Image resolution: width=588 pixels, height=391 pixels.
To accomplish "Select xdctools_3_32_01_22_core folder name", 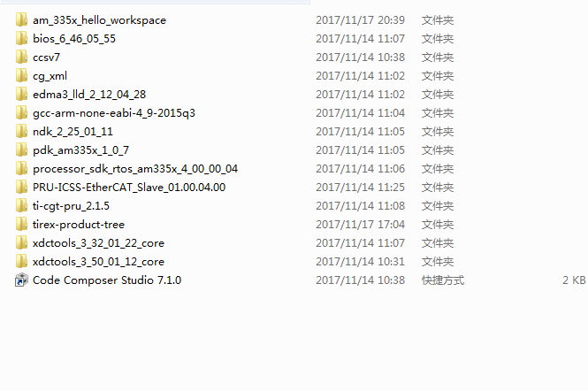I will (x=98, y=242).
